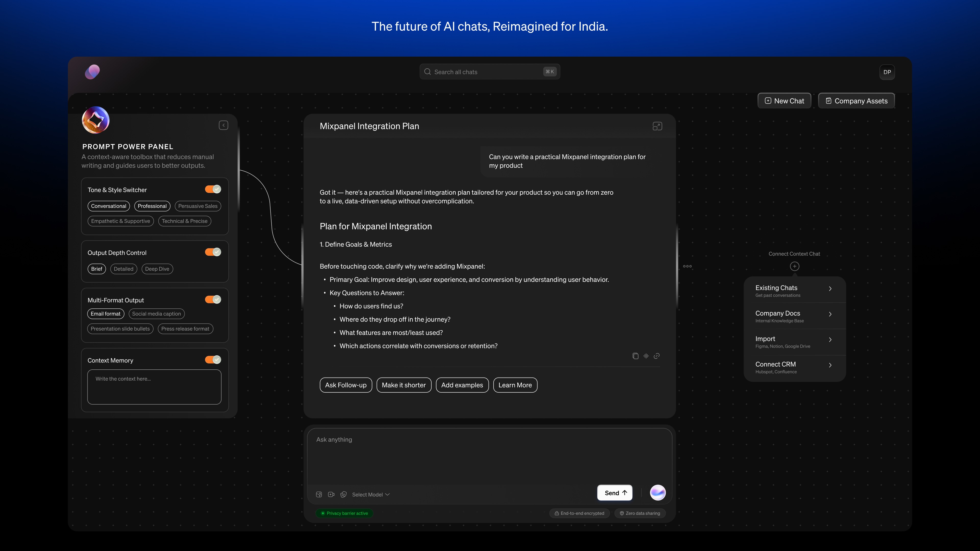Open the Import from Figma, Notion entry
The image size is (980, 551).
tap(794, 342)
